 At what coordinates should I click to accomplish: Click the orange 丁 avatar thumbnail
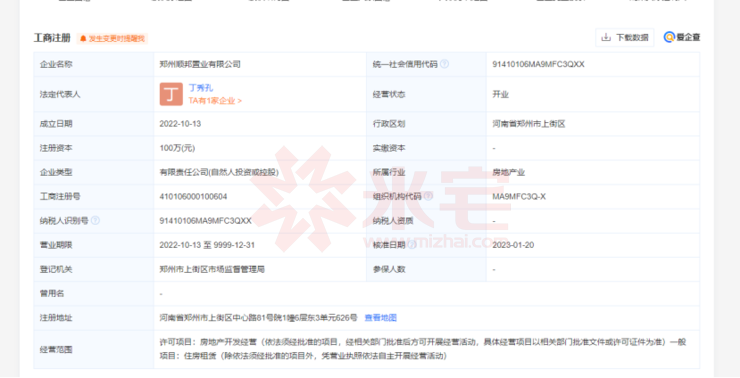pyautogui.click(x=171, y=94)
